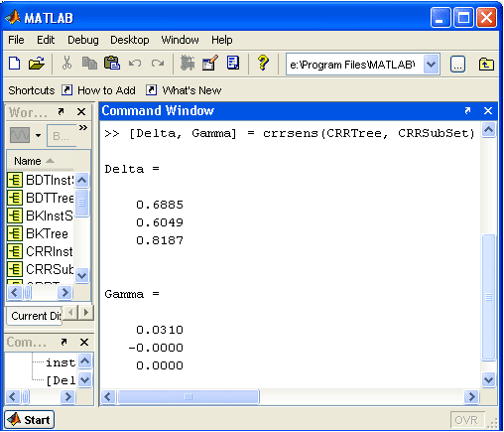Click Command Window scroll down arrow
504x432 pixels.
coord(488,379)
